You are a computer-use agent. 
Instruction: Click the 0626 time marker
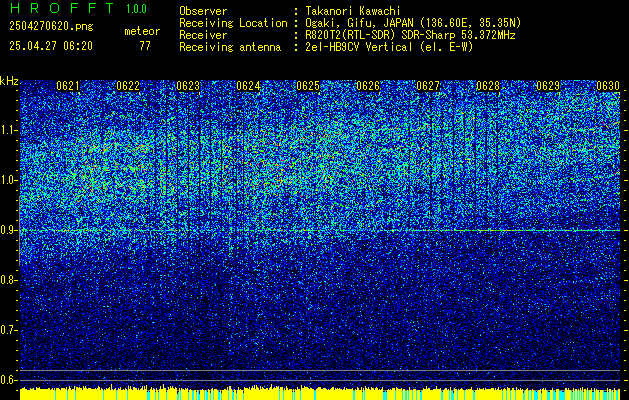click(x=368, y=86)
